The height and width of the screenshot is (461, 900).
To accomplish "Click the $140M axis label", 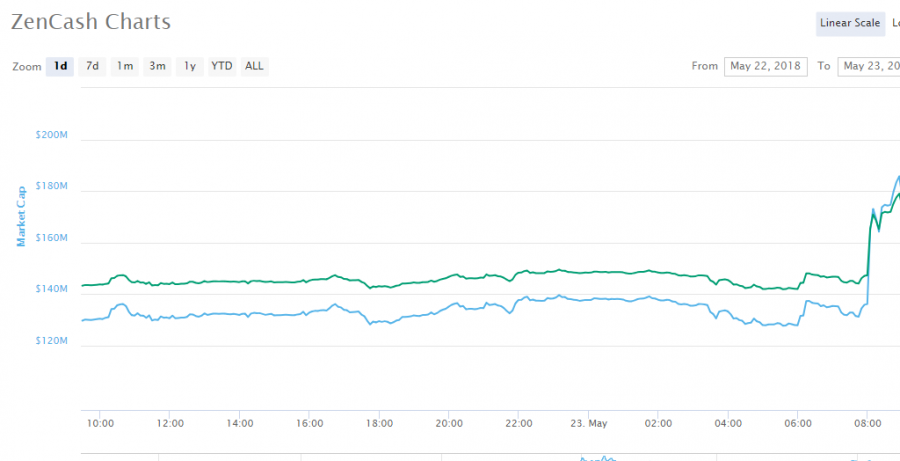I will tap(52, 289).
